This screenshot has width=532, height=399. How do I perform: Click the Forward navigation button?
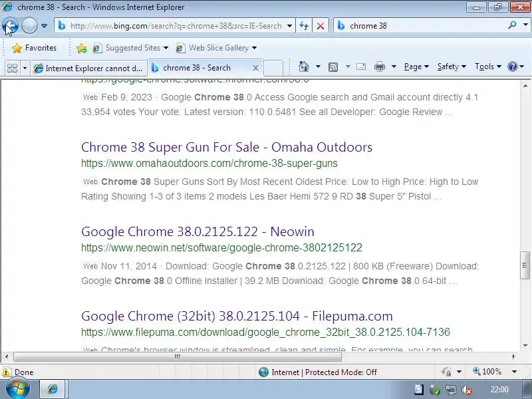pyautogui.click(x=29, y=26)
